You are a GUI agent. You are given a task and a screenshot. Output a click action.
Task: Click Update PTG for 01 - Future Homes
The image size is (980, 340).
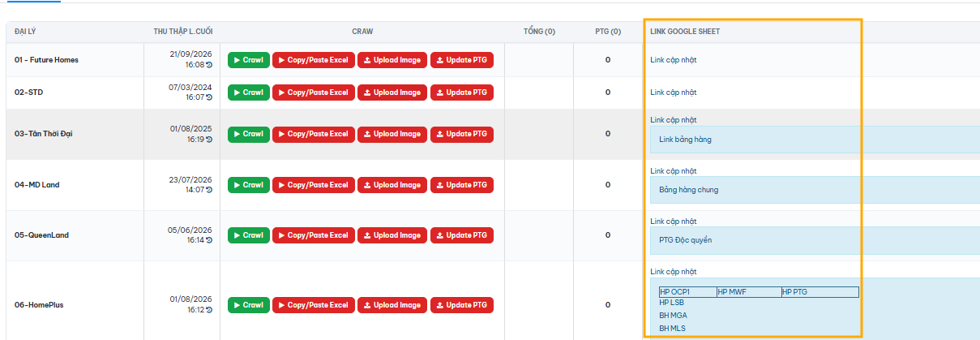462,60
